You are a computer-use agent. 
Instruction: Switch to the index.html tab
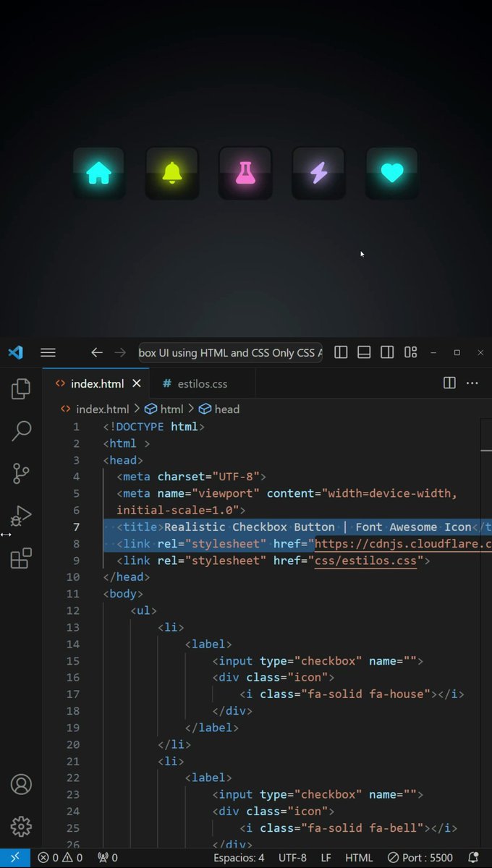[97, 383]
